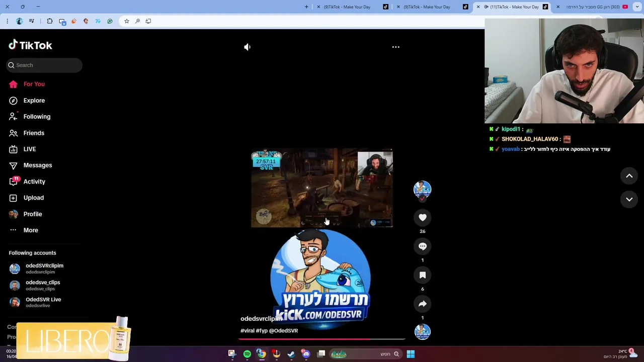Expand the More sidebar menu
Viewport: 644px width, 362px height.
tap(24, 230)
